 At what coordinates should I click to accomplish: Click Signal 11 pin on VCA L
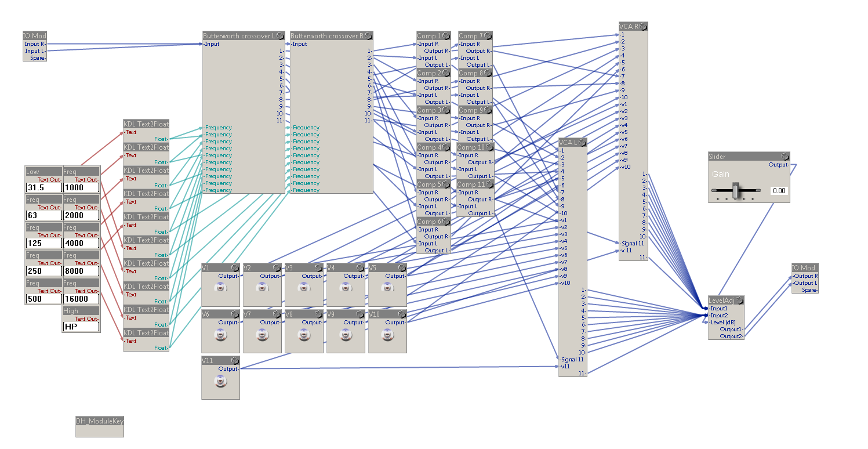(x=572, y=360)
